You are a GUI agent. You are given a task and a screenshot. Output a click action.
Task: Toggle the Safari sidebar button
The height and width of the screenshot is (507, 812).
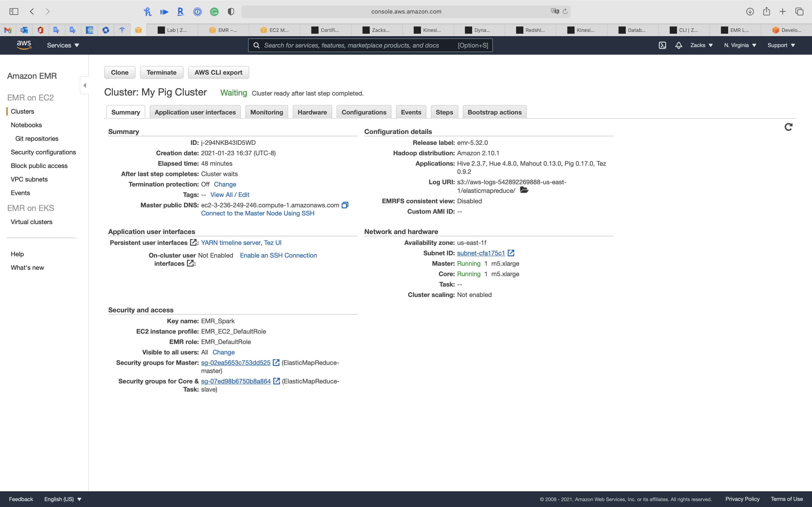pos(14,11)
